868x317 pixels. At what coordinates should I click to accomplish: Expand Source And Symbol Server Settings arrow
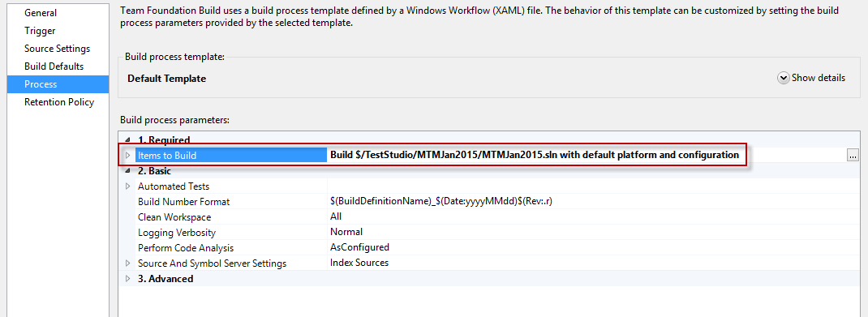128,263
